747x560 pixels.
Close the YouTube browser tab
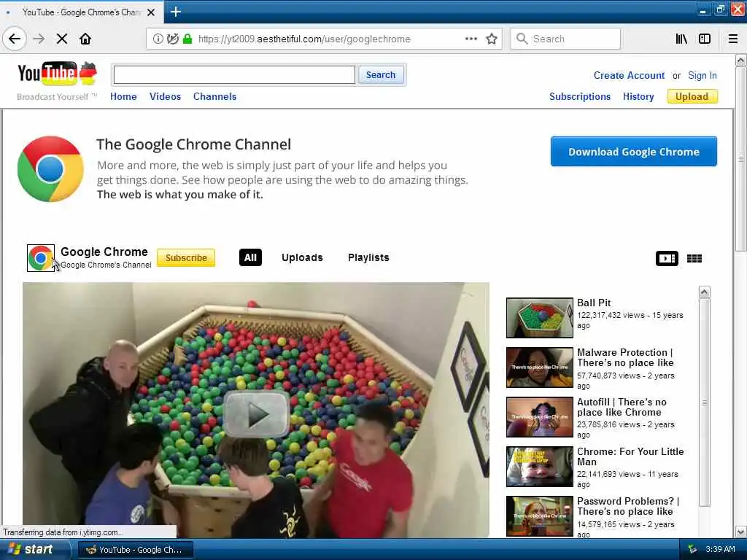click(x=151, y=12)
